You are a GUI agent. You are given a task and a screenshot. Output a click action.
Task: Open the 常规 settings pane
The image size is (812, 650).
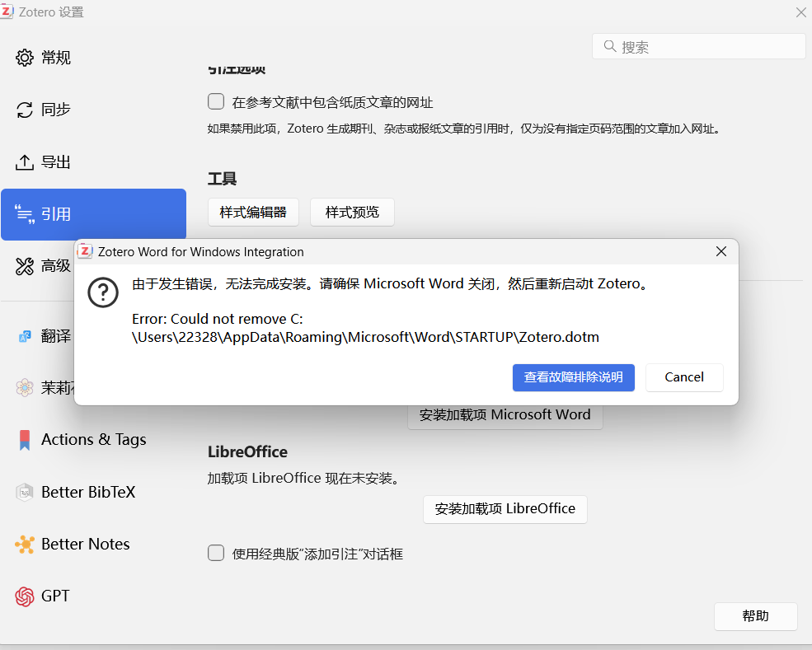point(93,58)
